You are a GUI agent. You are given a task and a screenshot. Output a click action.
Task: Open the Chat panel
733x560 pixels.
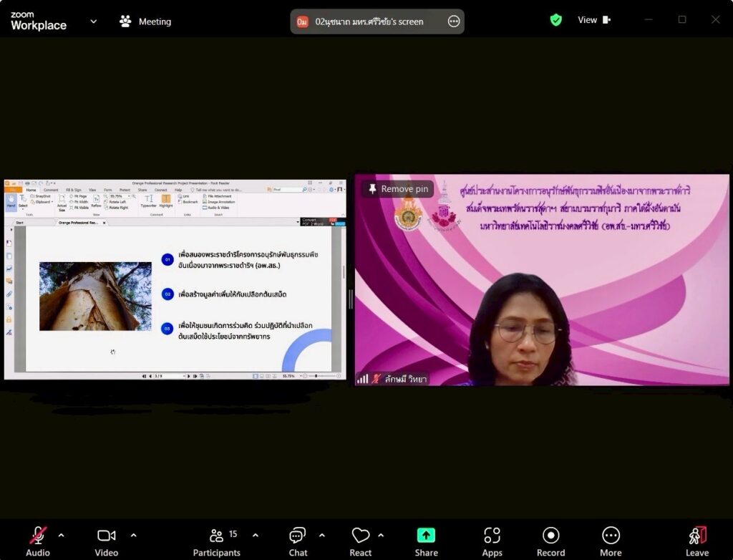click(298, 542)
